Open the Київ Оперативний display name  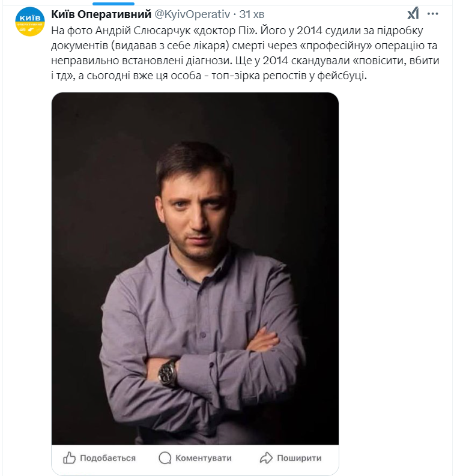point(101,14)
